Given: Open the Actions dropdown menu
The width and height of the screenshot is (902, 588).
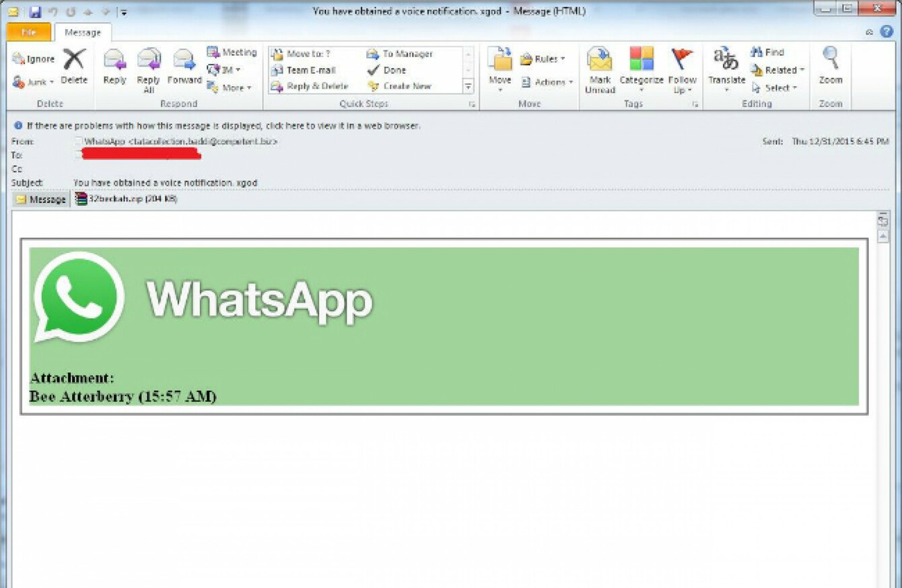Looking at the screenshot, I should click(547, 82).
